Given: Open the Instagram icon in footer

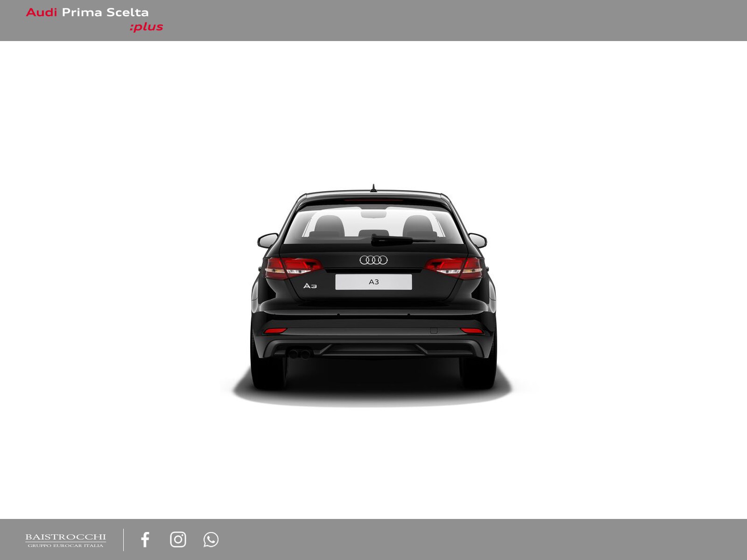Looking at the screenshot, I should 178,539.
